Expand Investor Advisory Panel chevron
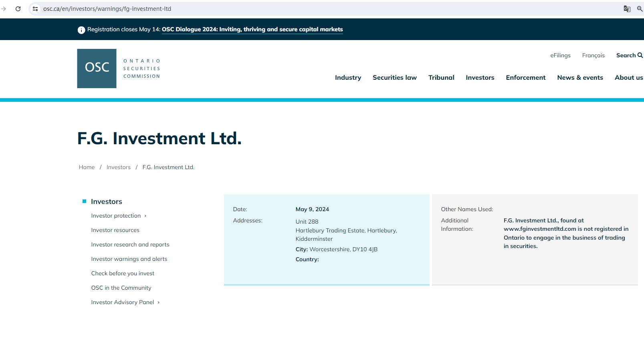 tap(158, 303)
